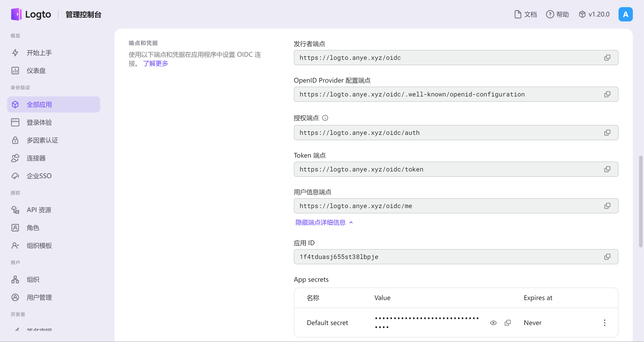Copy the Default secret value

(x=507, y=323)
